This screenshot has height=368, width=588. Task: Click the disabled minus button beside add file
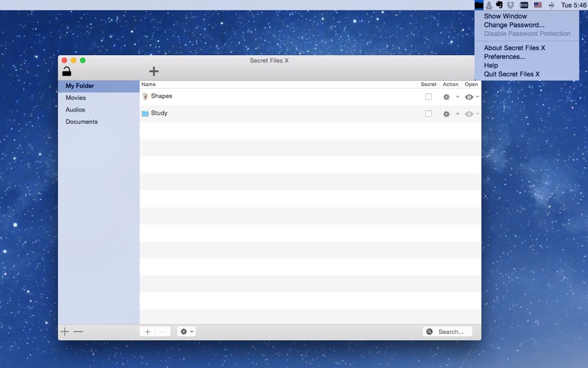tap(163, 331)
